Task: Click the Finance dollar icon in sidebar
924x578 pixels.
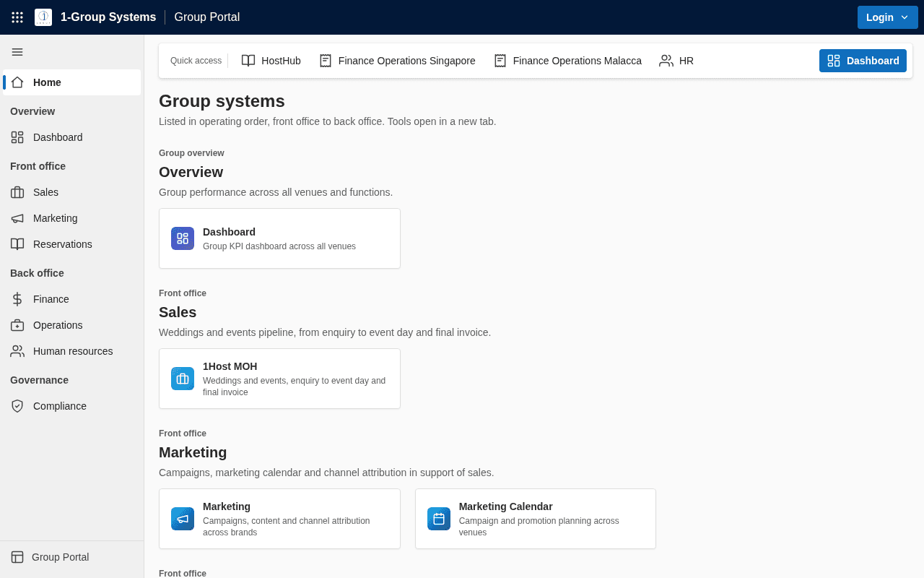Action: 17,299
